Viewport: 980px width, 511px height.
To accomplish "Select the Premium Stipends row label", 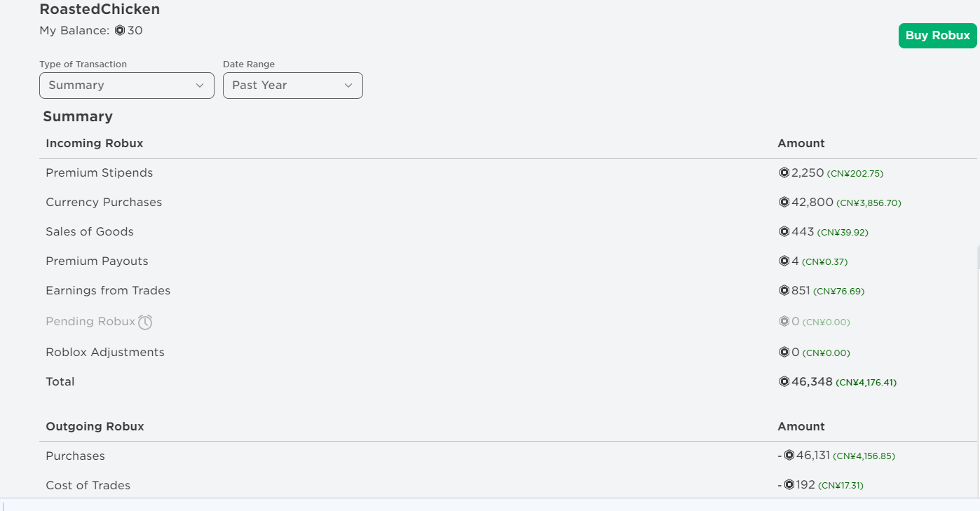I will tap(99, 173).
